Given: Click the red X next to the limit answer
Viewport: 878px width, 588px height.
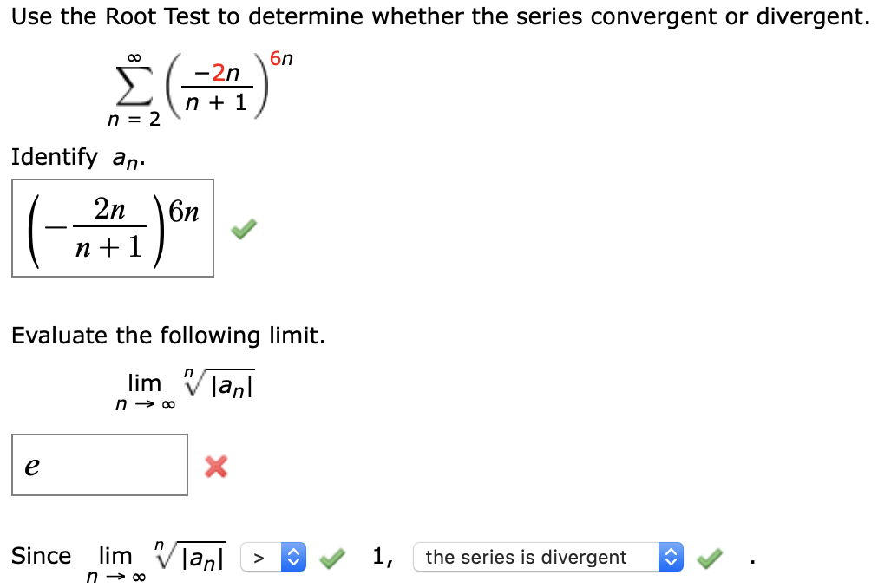Looking at the screenshot, I should point(215,466).
